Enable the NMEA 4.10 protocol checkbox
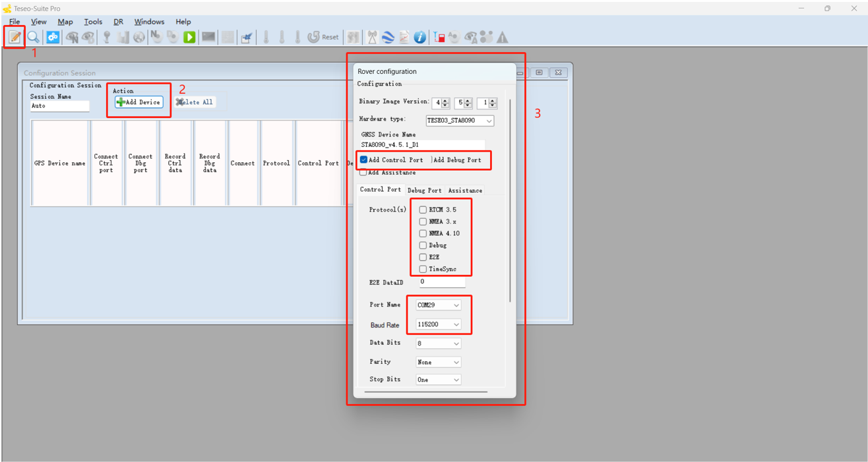 [x=423, y=233]
